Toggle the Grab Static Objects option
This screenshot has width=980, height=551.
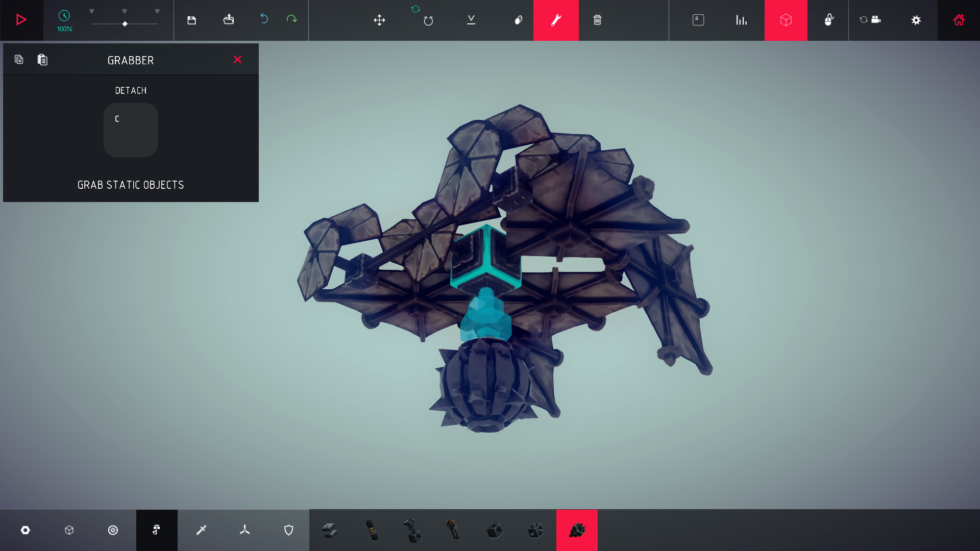point(131,185)
